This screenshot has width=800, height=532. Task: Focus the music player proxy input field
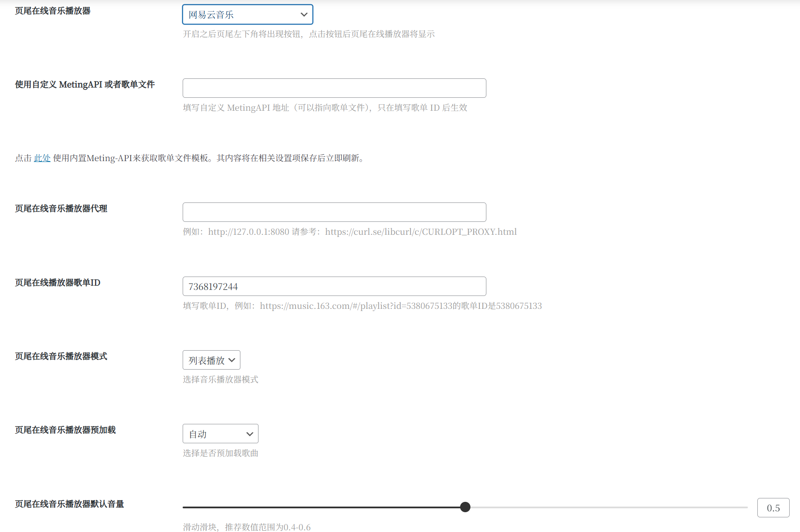pyautogui.click(x=334, y=212)
